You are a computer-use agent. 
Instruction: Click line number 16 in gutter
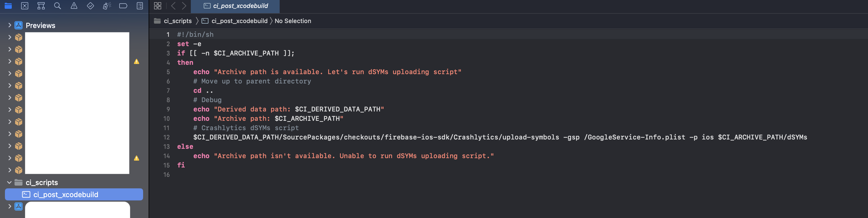pyautogui.click(x=166, y=175)
